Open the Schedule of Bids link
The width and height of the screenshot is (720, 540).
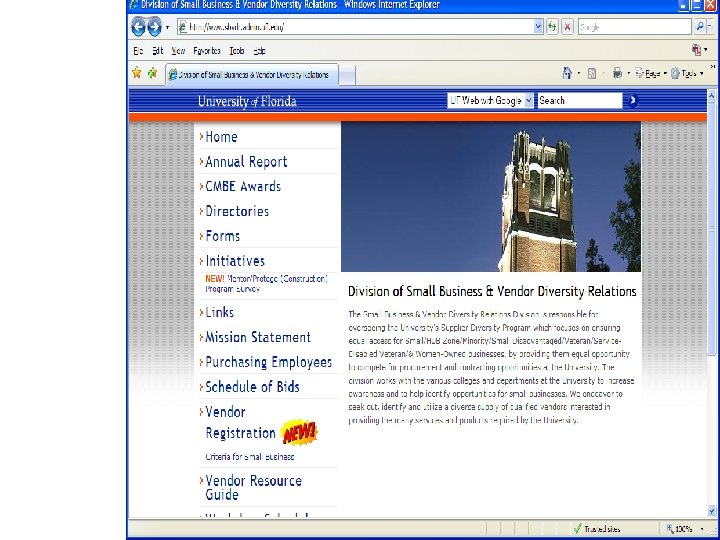[x=252, y=387]
